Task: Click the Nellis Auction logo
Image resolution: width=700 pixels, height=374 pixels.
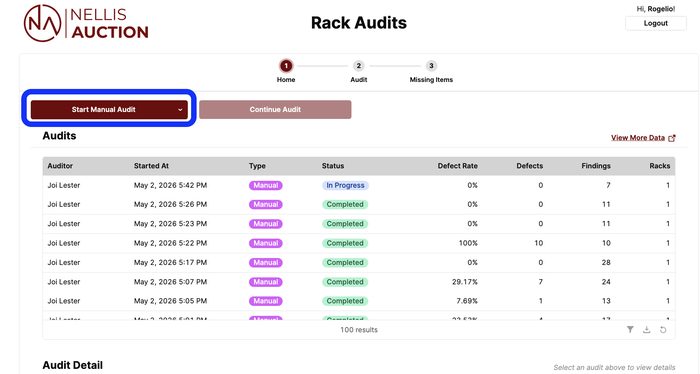Action: coord(86,23)
